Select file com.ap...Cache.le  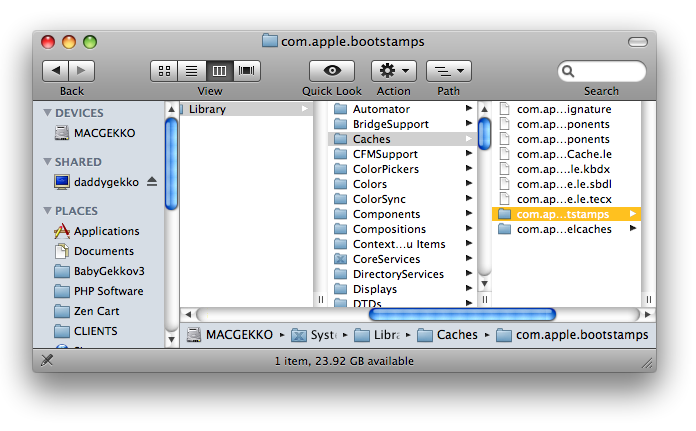(566, 154)
